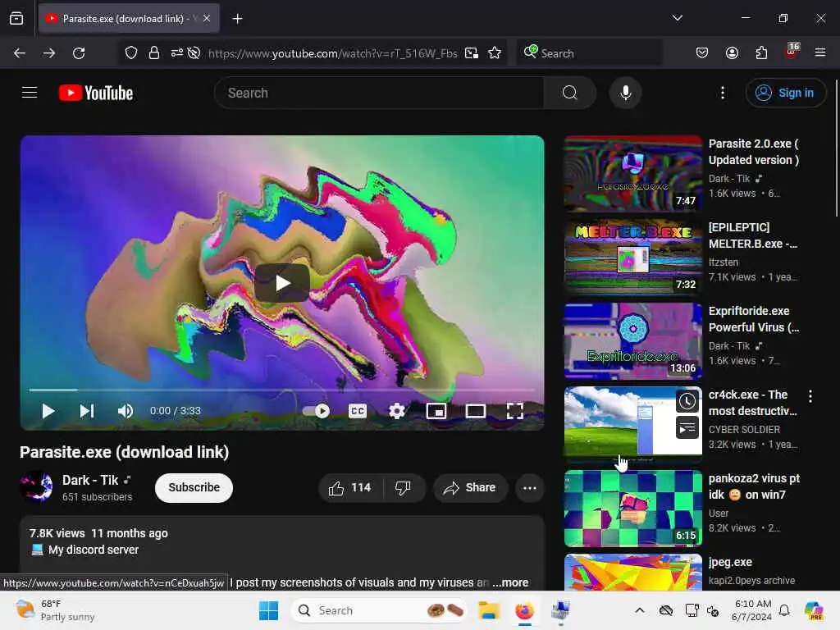Open Parasite 2.0.exe video thumbnail

click(632, 174)
